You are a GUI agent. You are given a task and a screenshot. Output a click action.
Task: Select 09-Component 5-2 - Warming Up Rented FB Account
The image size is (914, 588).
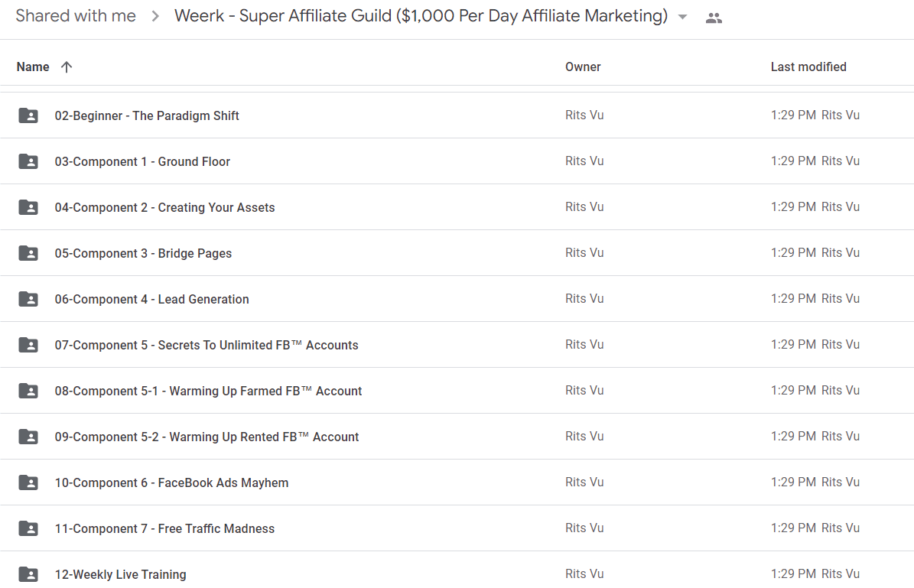pyautogui.click(x=207, y=437)
